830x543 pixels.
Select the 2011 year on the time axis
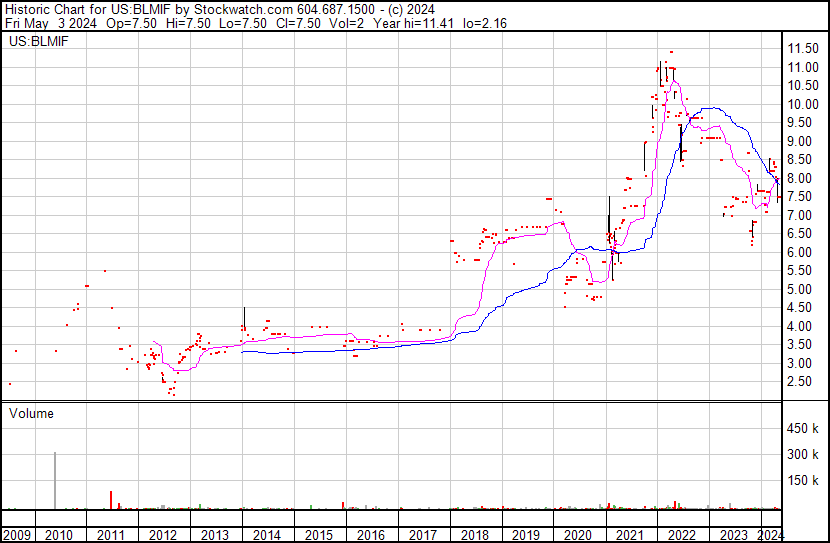(111, 535)
